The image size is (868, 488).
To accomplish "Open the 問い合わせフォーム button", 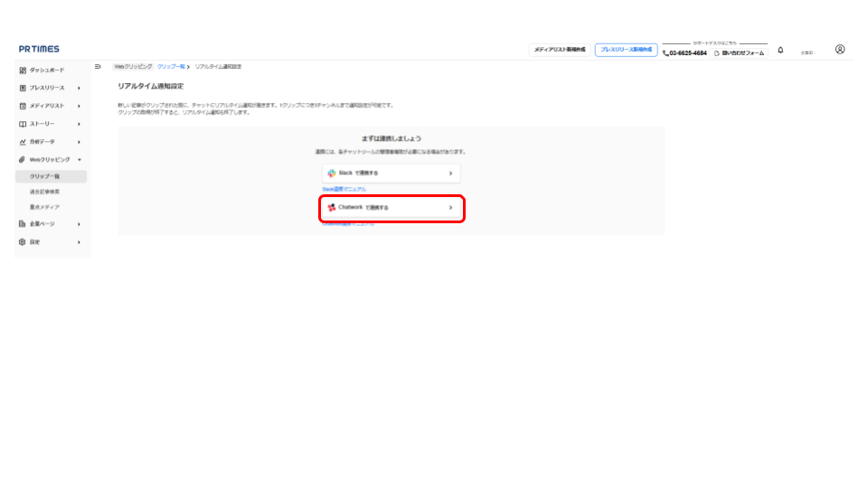I will click(x=739, y=53).
